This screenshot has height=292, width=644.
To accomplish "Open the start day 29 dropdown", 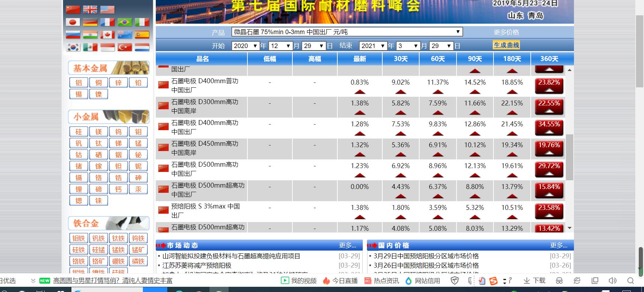I will pyautogui.click(x=314, y=46).
